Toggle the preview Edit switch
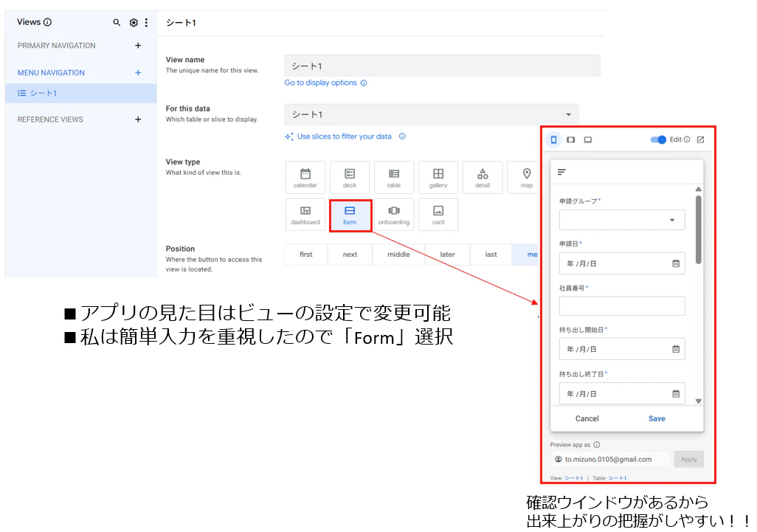This screenshot has height=532, width=757. coord(658,139)
